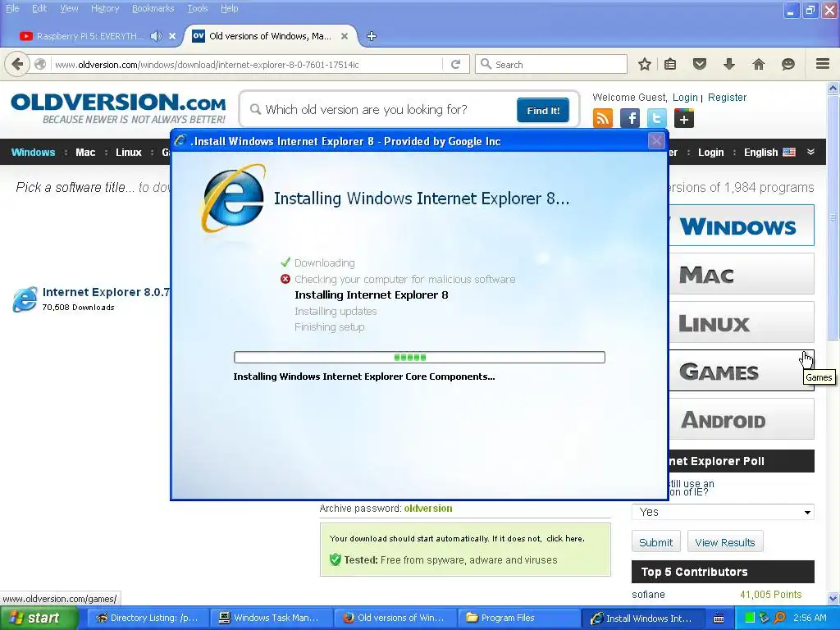Click the 'click here' download link
This screenshot has width=840, height=630.
coord(564,538)
